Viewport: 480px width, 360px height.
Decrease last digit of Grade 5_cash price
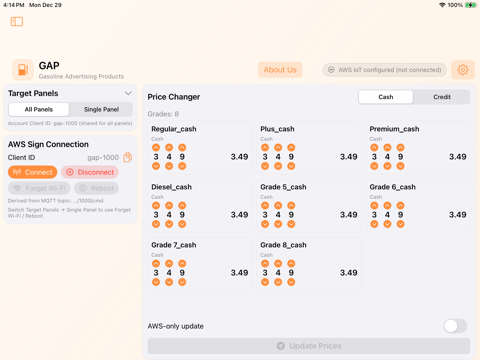click(291, 224)
